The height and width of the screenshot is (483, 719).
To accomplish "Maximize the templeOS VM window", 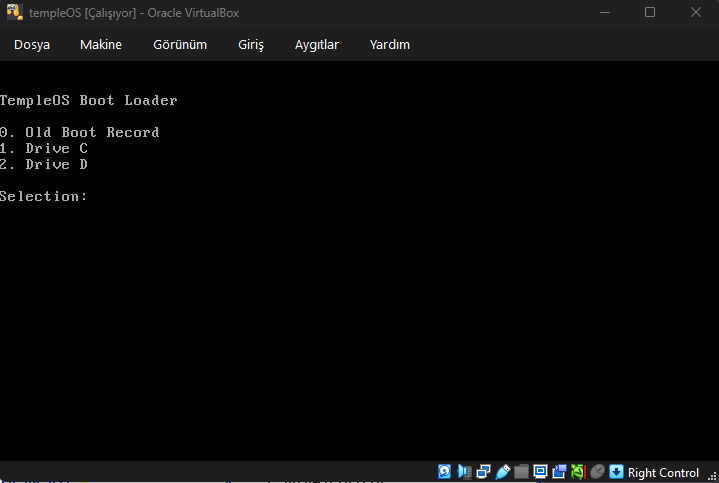I will [x=650, y=12].
